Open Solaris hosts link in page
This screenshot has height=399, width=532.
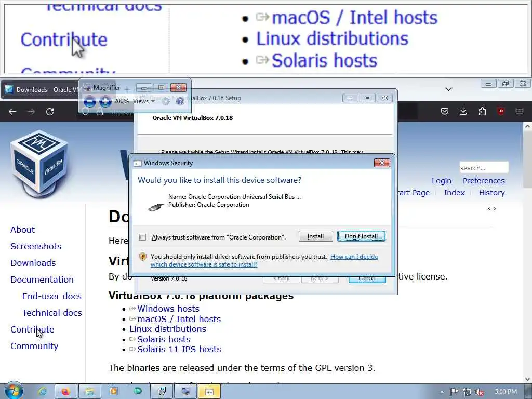tap(164, 339)
